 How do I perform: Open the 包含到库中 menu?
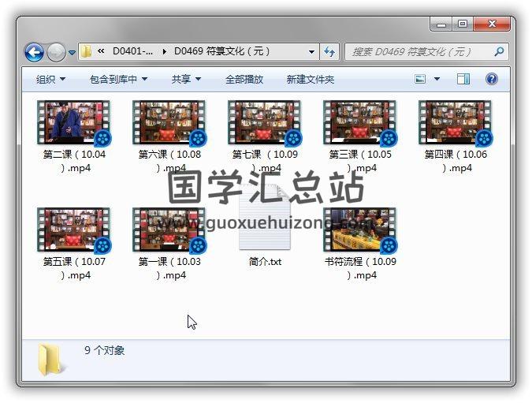118,79
